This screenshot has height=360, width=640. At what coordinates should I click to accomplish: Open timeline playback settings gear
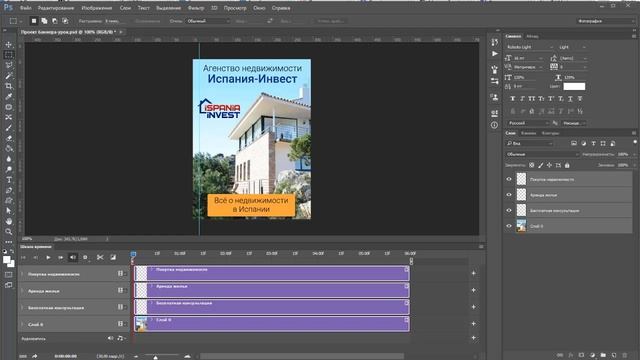(85, 257)
